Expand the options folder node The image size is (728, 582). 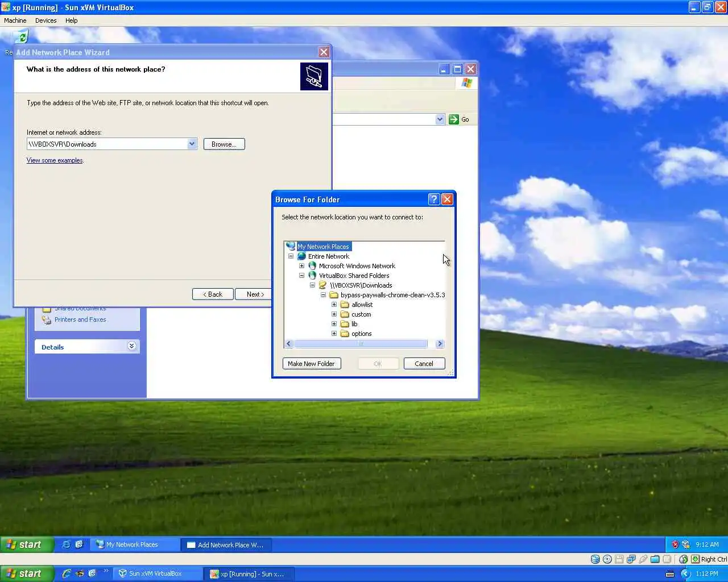[334, 334]
